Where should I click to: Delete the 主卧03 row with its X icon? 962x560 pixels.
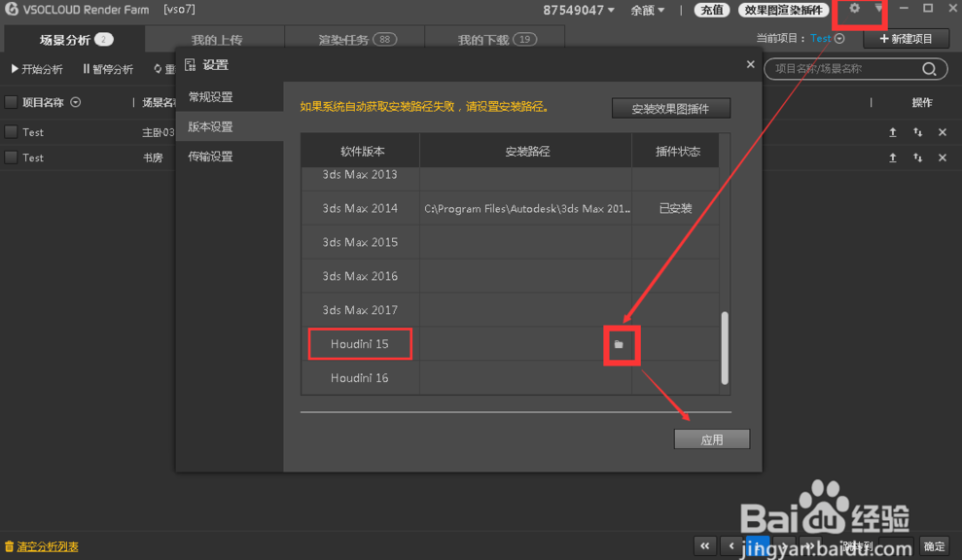tap(943, 132)
